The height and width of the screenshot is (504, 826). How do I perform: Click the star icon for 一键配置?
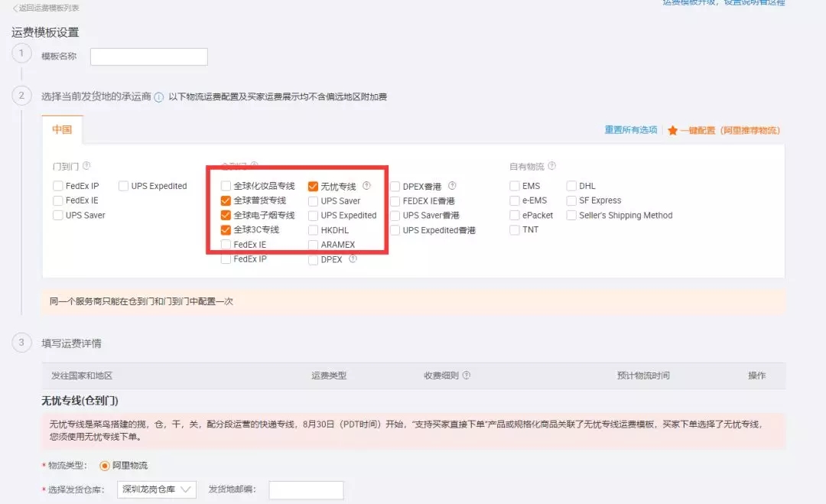click(x=672, y=130)
